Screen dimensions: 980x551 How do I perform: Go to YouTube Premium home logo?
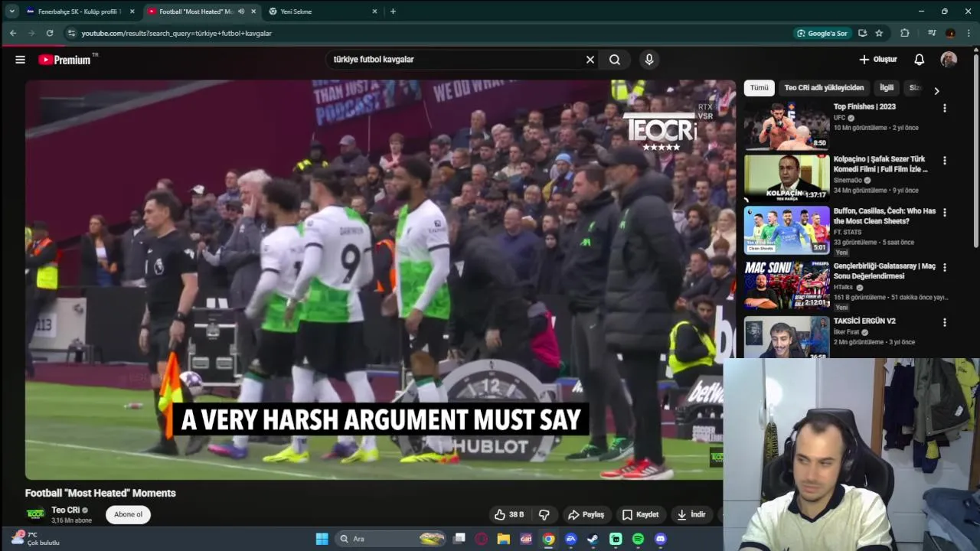64,60
